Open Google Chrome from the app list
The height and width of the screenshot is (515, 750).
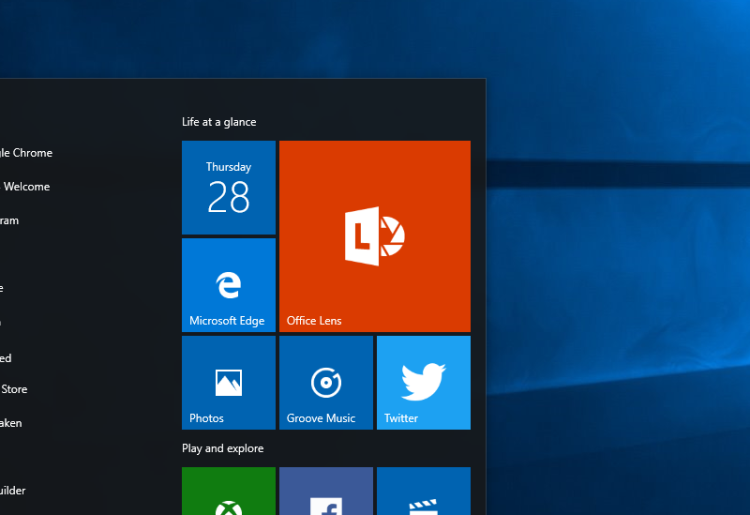[26, 153]
